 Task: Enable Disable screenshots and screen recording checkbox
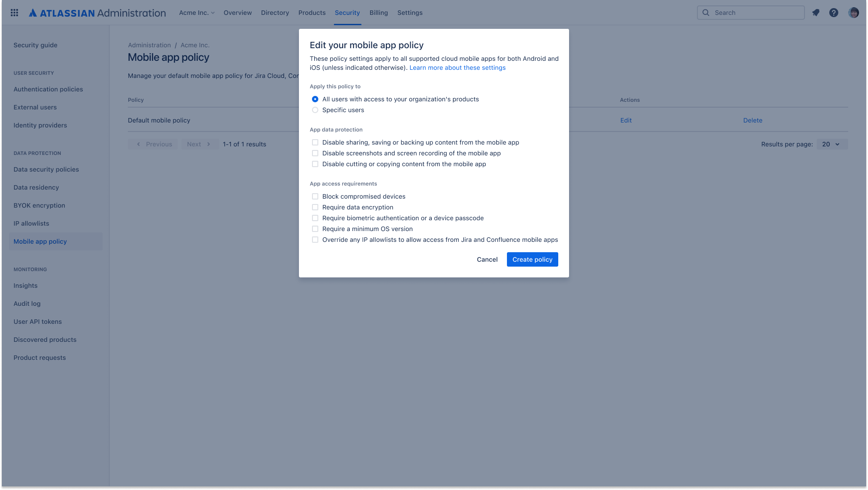pyautogui.click(x=315, y=153)
